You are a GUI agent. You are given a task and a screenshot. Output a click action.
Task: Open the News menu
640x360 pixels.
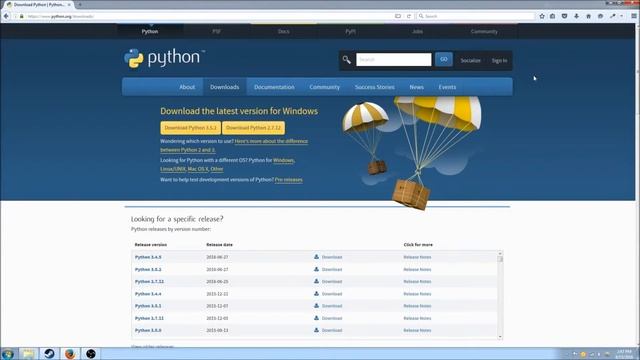pos(417,87)
